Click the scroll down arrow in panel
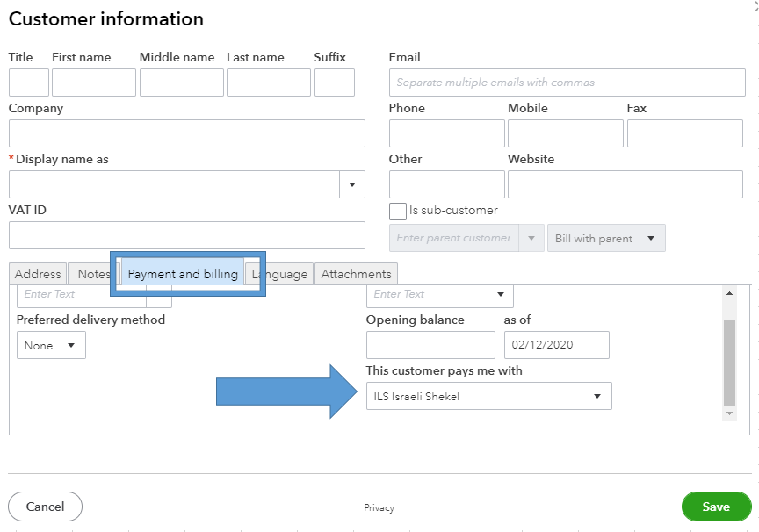Screen dimensions: 759x532 coord(729,413)
